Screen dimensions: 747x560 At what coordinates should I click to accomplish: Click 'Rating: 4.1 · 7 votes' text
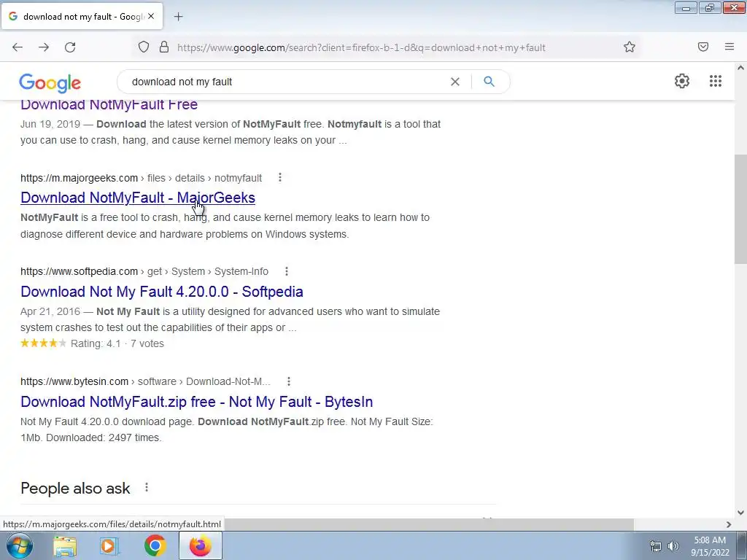click(117, 344)
